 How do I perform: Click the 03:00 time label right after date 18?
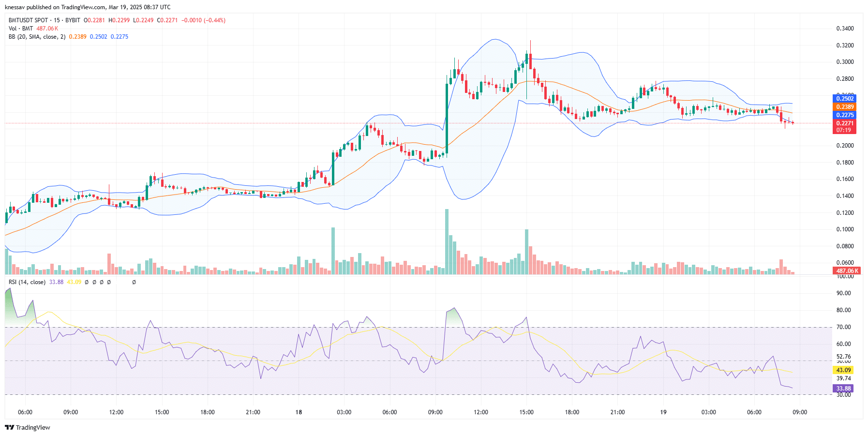(x=344, y=412)
